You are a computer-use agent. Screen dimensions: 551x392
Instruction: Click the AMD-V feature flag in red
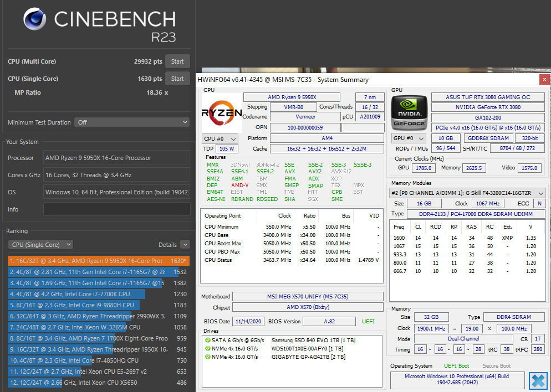coord(239,185)
